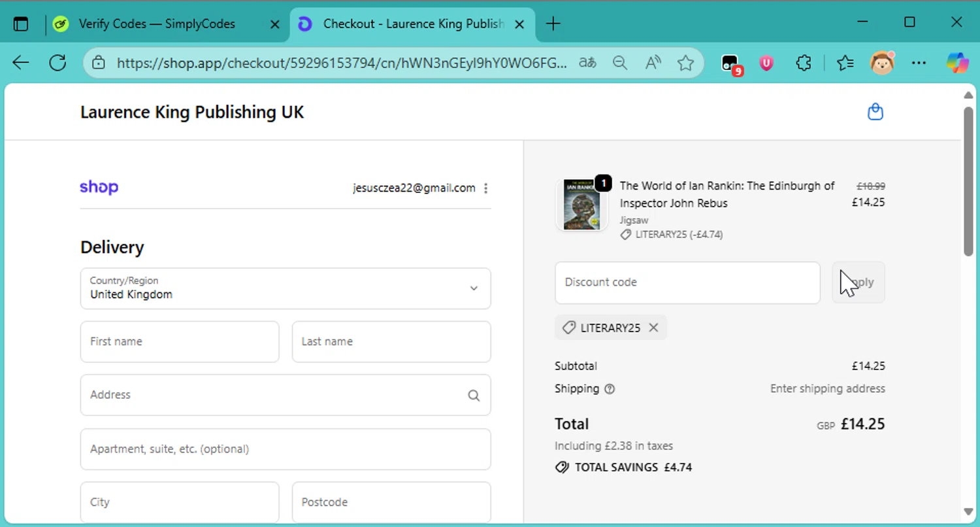Click the scrollbar down arrow
The image size is (980, 527).
coord(968,512)
